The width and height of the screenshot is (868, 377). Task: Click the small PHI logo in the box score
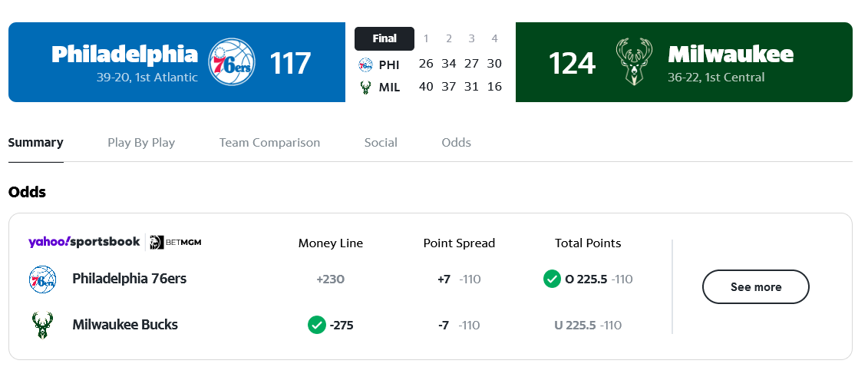pos(366,64)
